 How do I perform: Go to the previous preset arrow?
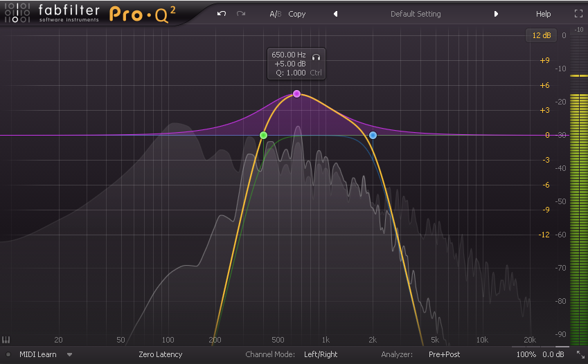[x=336, y=14]
